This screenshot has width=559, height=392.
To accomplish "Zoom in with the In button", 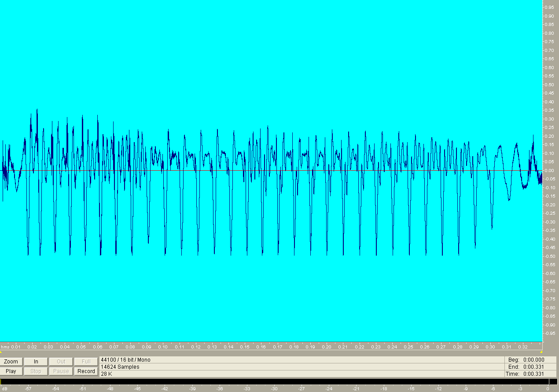I will 36,362.
